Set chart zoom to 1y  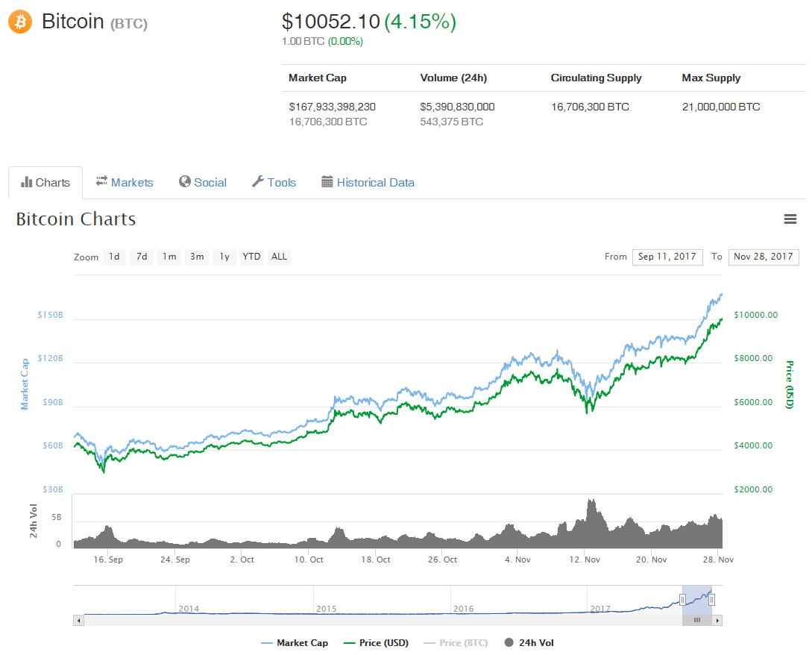[224, 257]
